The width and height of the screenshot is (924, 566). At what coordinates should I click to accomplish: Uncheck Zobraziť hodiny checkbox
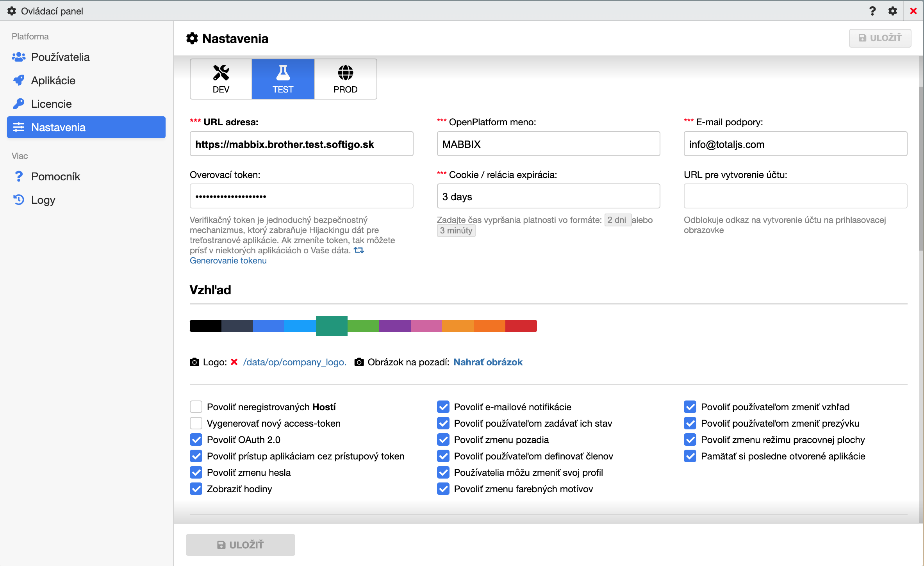pos(196,489)
